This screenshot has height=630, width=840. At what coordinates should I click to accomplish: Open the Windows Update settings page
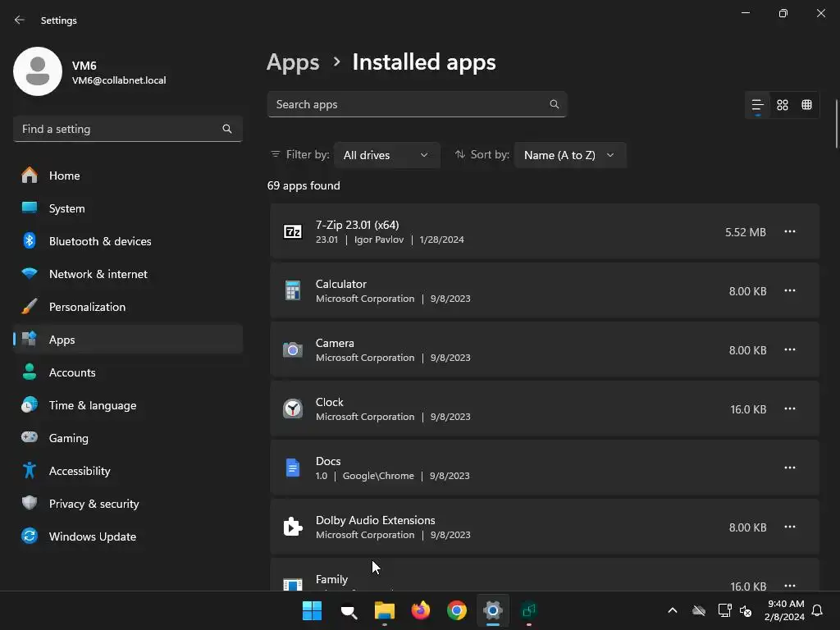click(x=92, y=536)
